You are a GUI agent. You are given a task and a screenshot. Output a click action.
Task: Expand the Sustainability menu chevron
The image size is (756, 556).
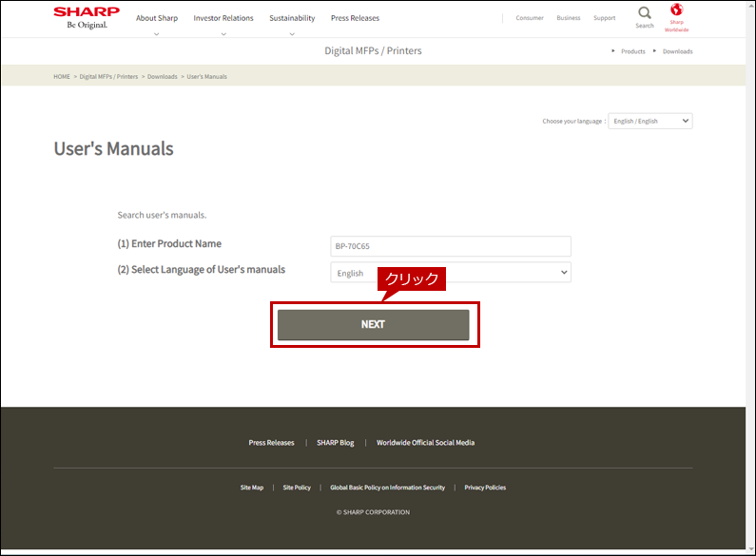[292, 34]
